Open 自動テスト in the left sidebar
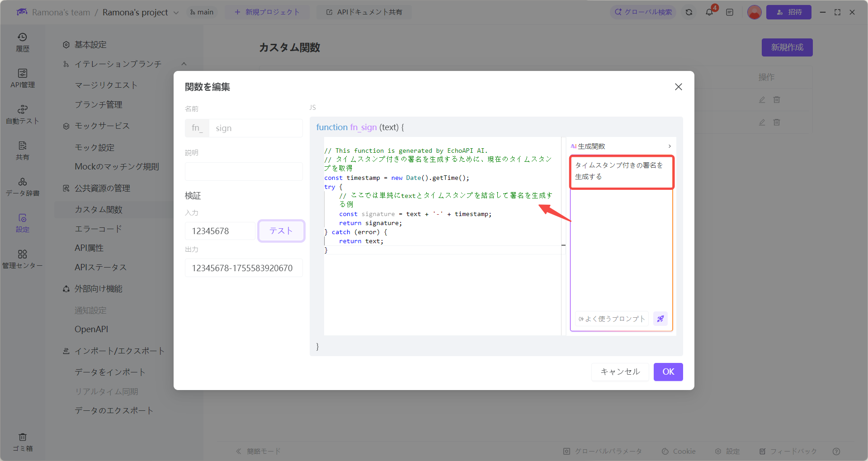Screen dimensions: 868x461 tap(22, 115)
